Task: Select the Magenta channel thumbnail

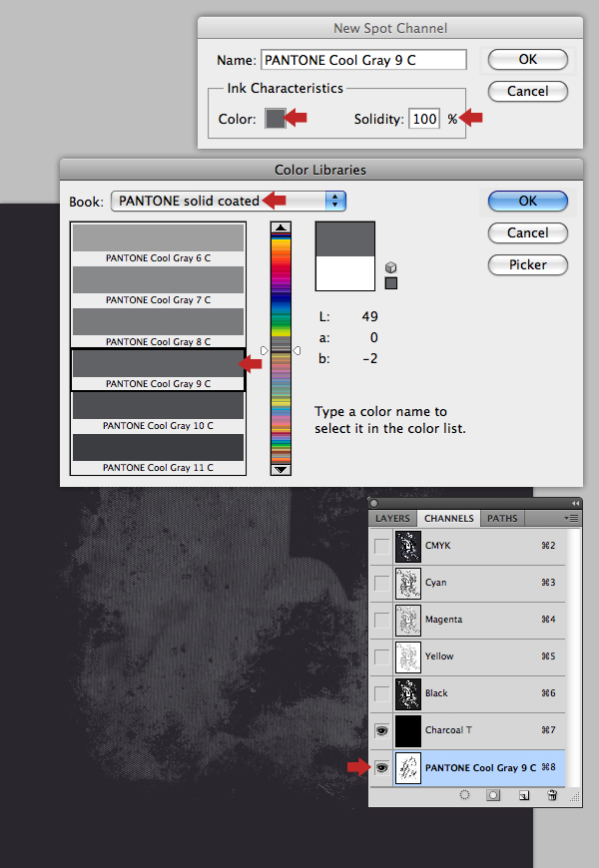Action: (x=408, y=620)
